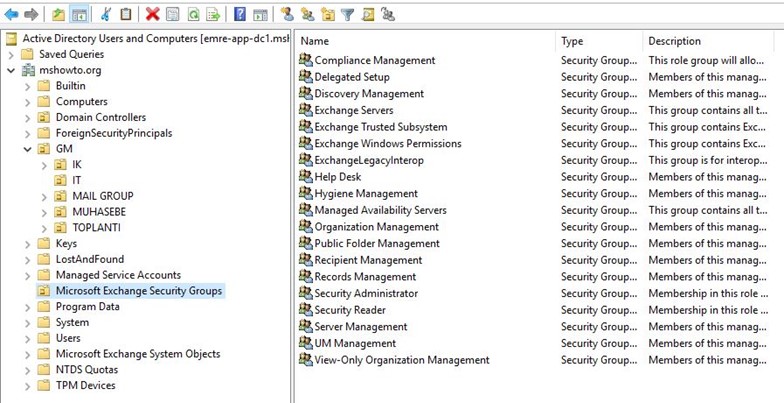
Task: Sort by the Type column header
Action: [x=599, y=41]
